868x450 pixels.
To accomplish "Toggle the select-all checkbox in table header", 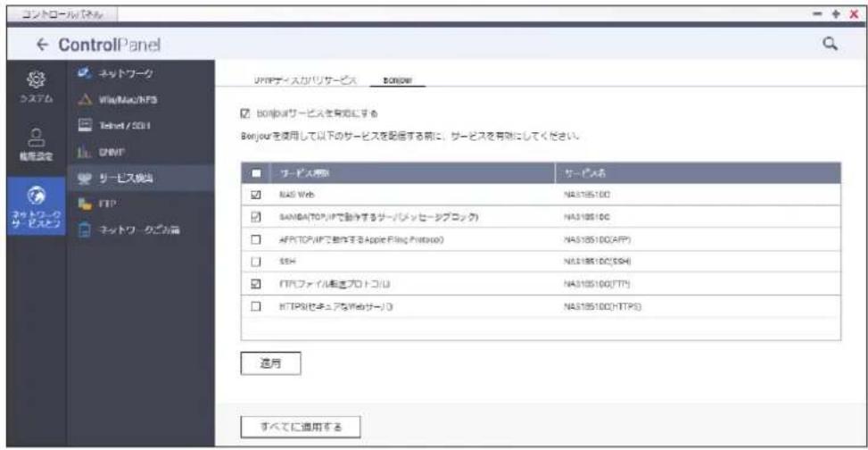I will [x=255, y=173].
